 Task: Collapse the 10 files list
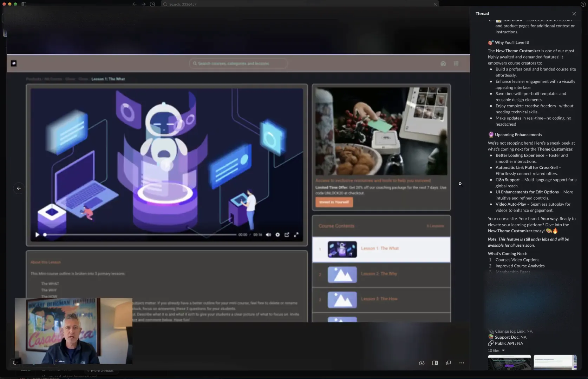[x=503, y=351]
